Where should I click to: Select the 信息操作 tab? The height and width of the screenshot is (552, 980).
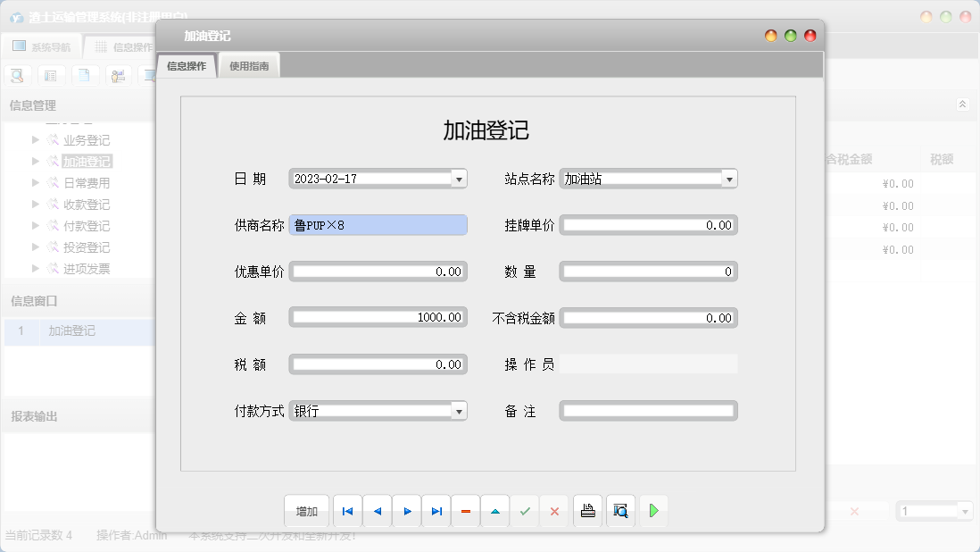pyautogui.click(x=186, y=64)
